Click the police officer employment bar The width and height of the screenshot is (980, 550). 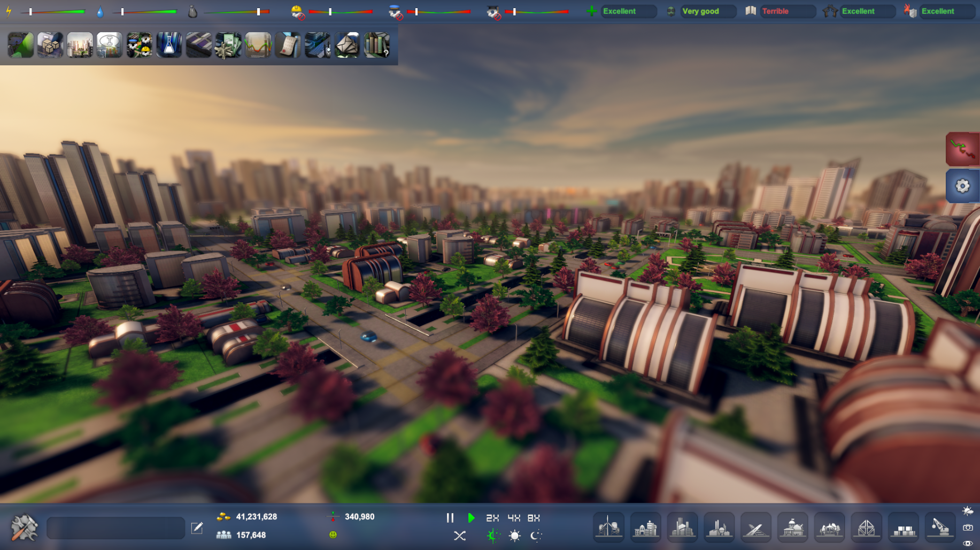click(438, 11)
